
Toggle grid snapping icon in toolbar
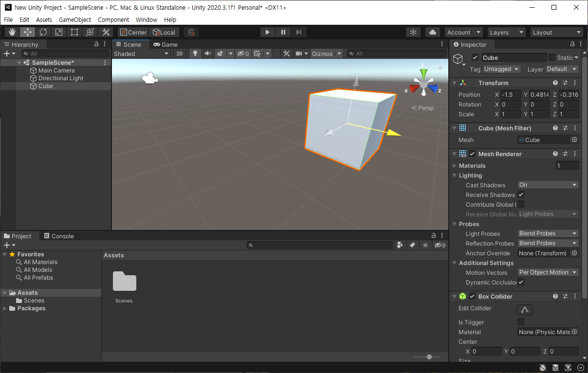[x=191, y=32]
